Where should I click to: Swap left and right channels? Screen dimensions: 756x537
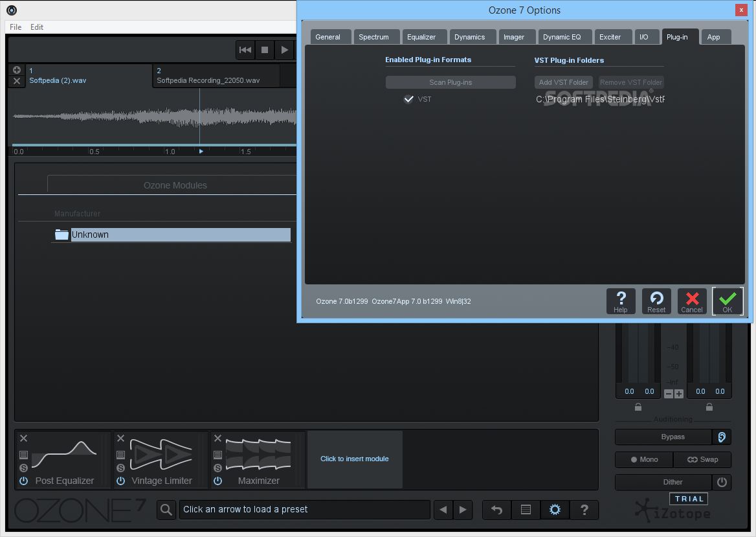[702, 459]
